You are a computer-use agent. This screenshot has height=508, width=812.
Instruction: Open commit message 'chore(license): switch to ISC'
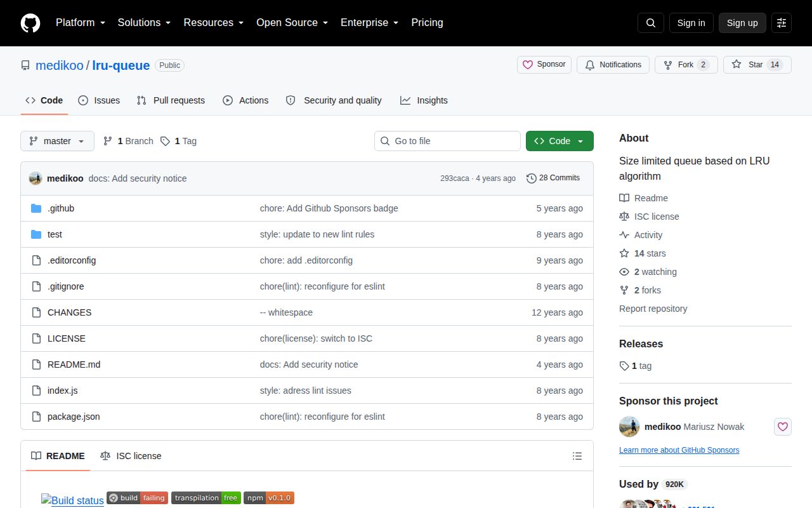[316, 338]
